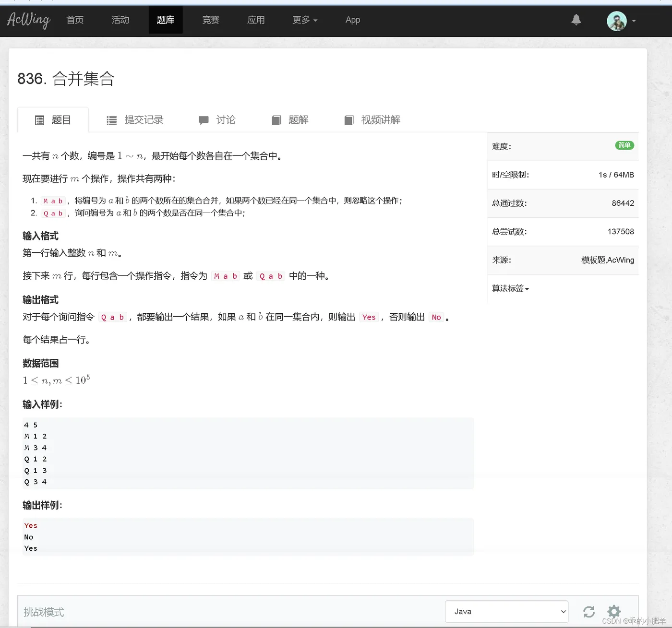
Task: Click the 输入格式 heading
Action: click(41, 236)
